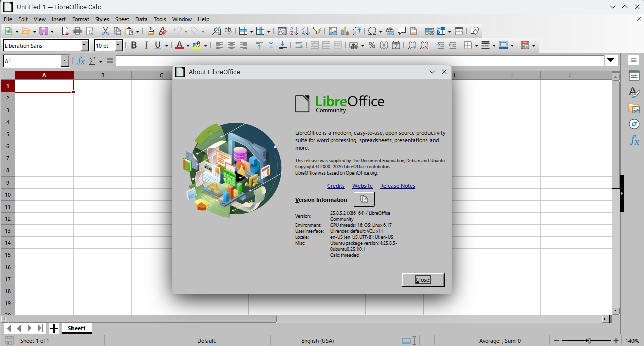Open the Styles menu
Viewport: 644px width, 346px height.
(102, 19)
